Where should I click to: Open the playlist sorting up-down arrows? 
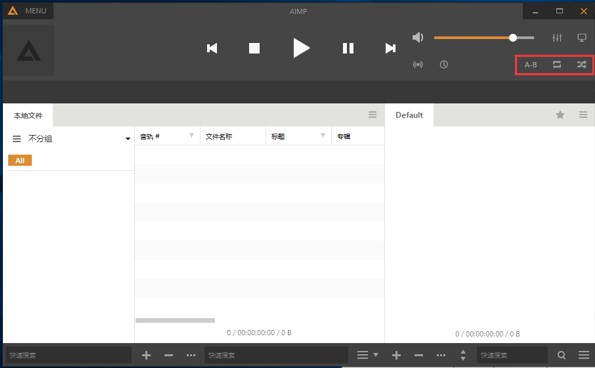[x=463, y=355]
